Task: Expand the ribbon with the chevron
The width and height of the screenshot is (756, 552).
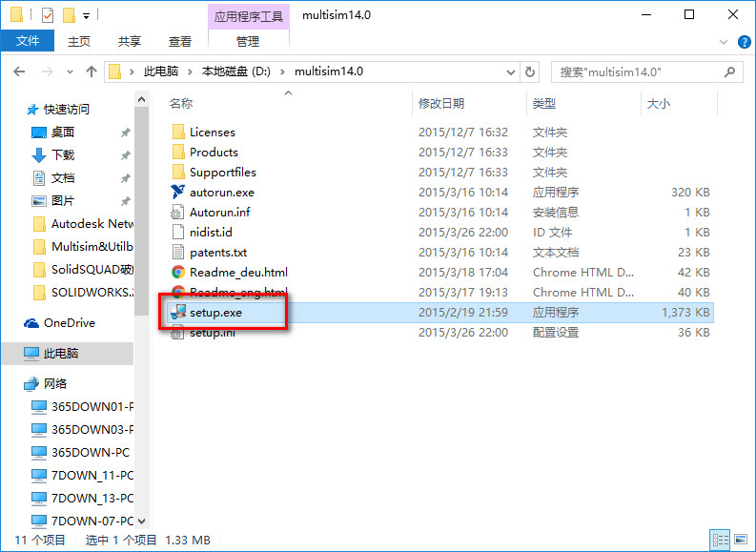Action: pos(724,42)
